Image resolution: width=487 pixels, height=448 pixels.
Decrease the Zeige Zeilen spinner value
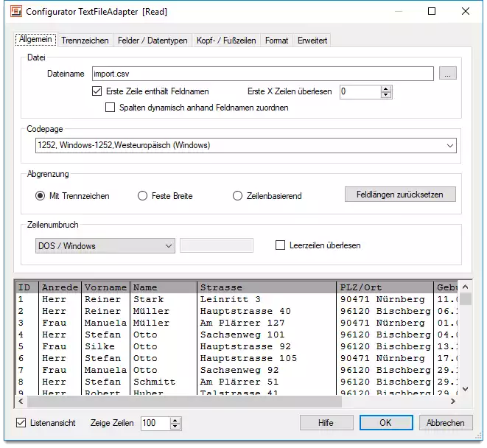pos(175,427)
